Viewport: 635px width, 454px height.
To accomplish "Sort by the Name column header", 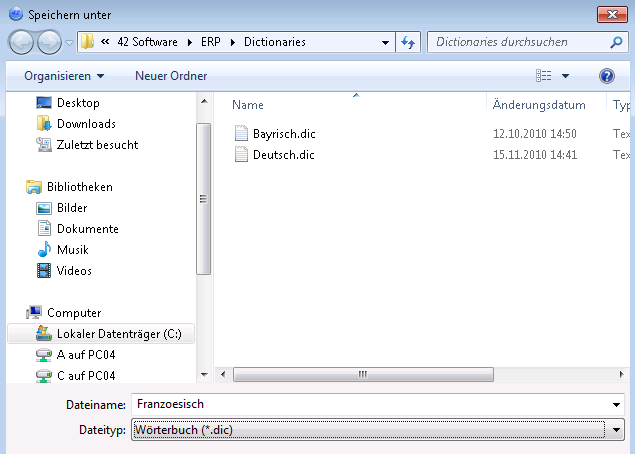I will click(248, 105).
